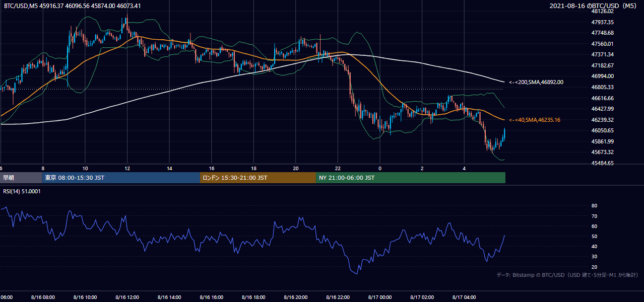Click RSI axis level 30
The image size is (644, 302).
click(594, 256)
